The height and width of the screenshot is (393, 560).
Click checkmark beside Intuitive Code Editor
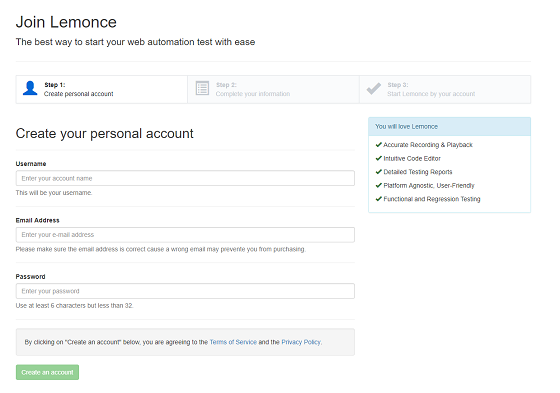click(x=379, y=158)
